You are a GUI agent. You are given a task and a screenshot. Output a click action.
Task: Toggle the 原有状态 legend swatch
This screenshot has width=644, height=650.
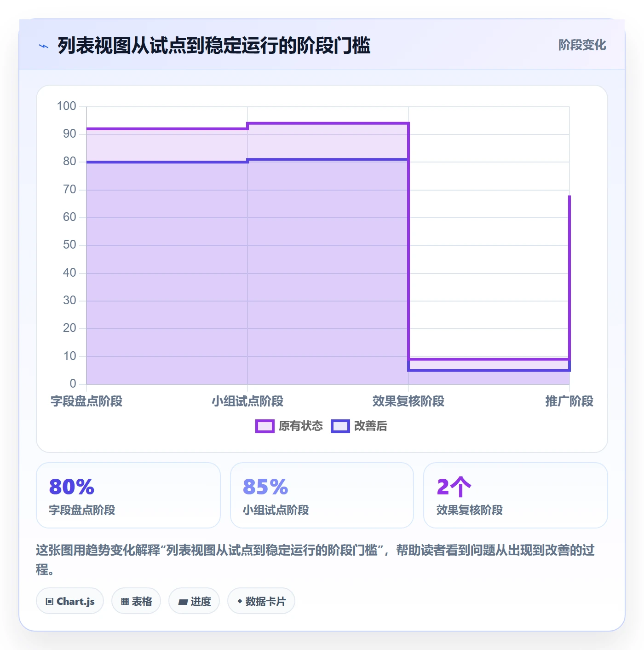(264, 426)
